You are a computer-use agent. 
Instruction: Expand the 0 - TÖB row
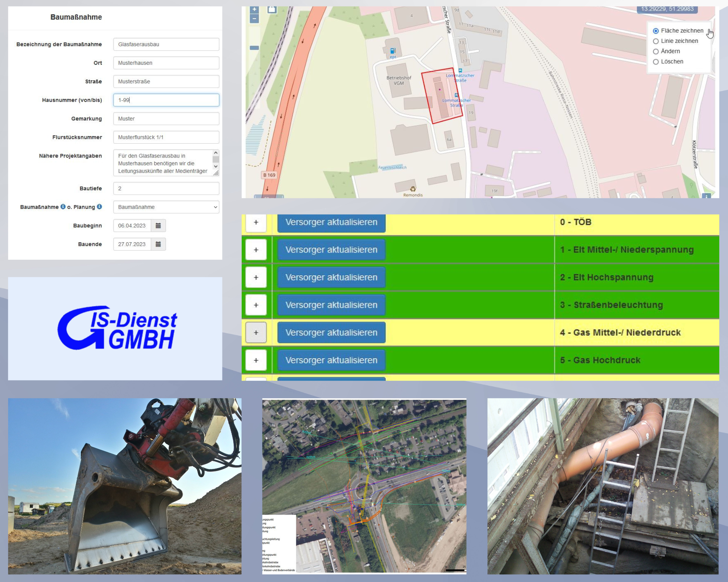click(256, 222)
